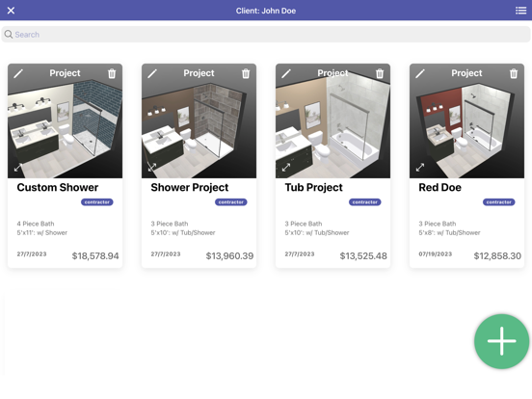
Task: Edit the Custom Shower project with pencil icon
Action: (18, 73)
